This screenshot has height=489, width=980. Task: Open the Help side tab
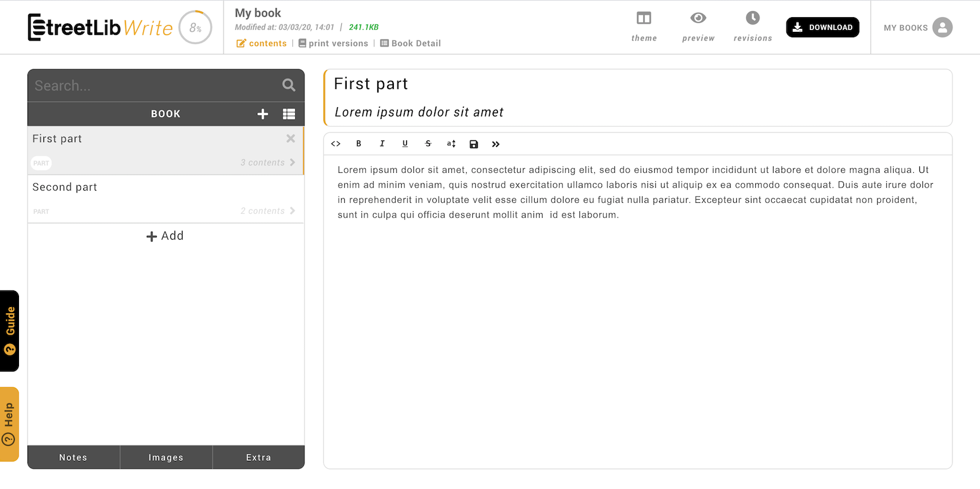[x=9, y=424]
